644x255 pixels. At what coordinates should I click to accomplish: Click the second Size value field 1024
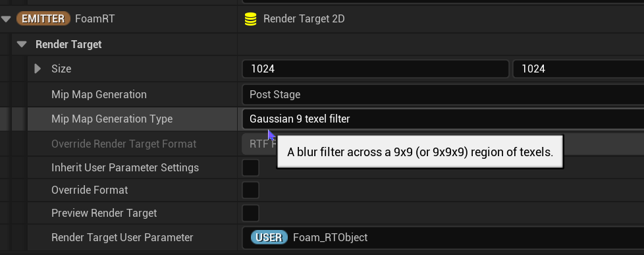(578, 69)
